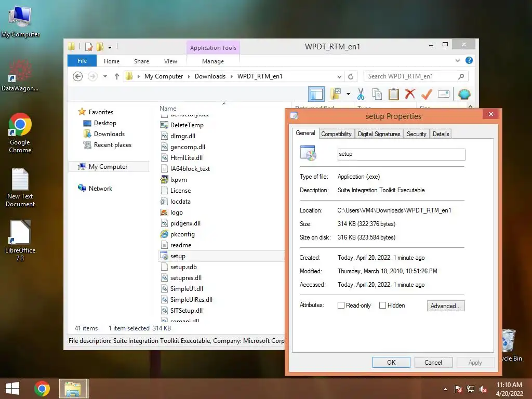Image resolution: width=532 pixels, height=399 pixels.
Task: Click the Paste clipboard icon in Explorer toolbar
Action: tap(394, 94)
